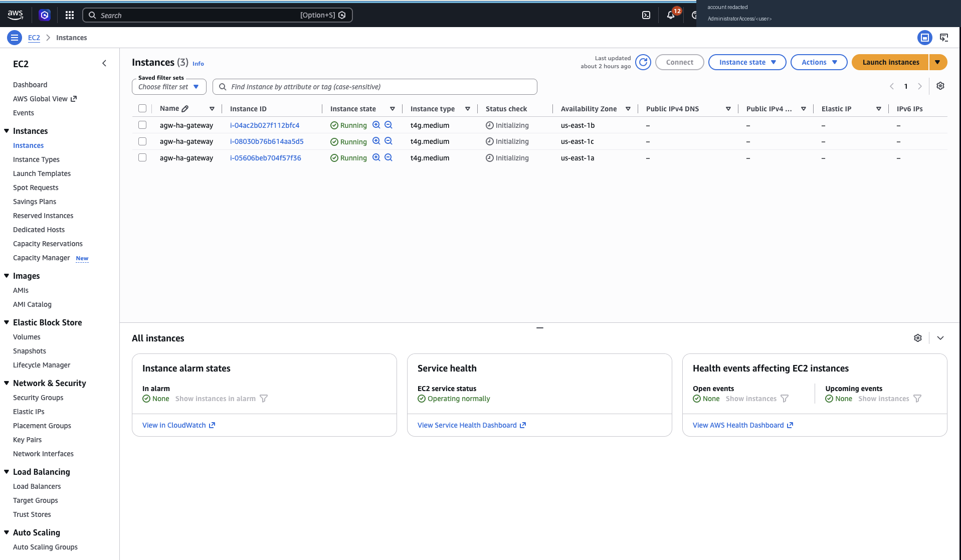Select checkbox for instance i-08030b76b614aa5d5
961x560 pixels.
click(142, 141)
